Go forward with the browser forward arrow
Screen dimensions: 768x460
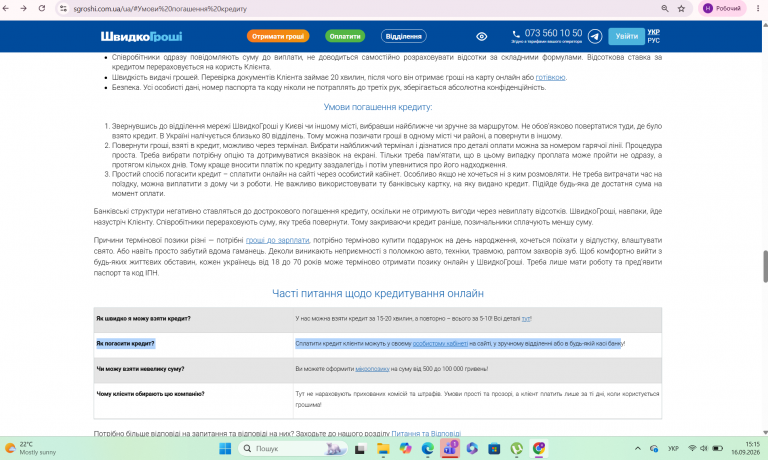click(x=24, y=8)
